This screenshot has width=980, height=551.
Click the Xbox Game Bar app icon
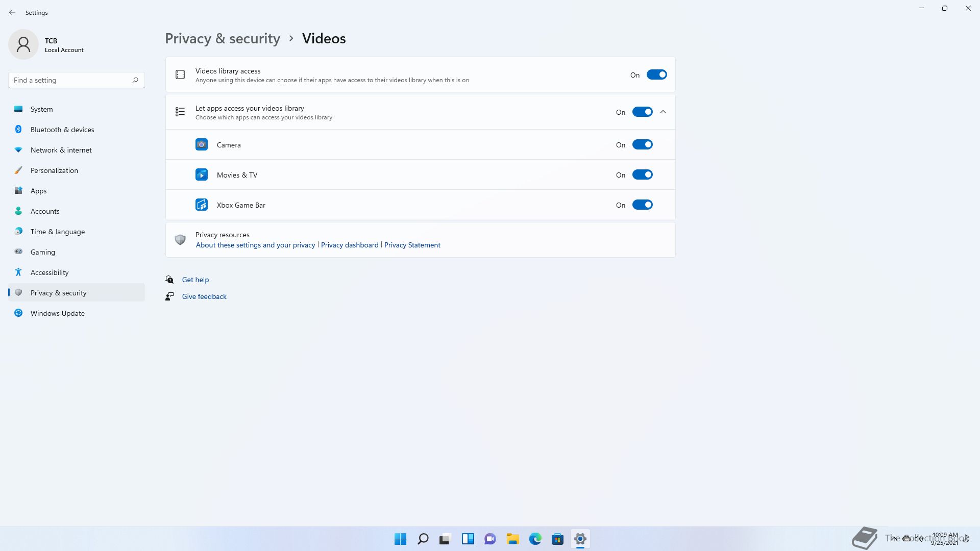[x=202, y=205]
